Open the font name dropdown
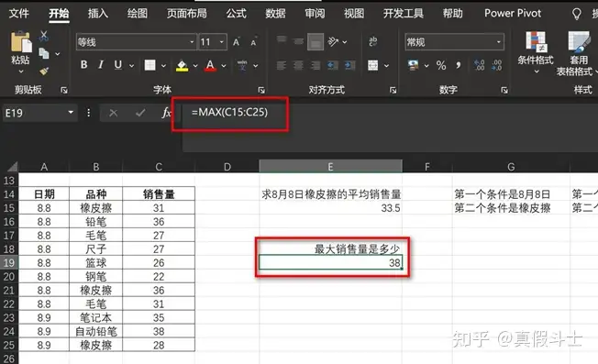 [x=192, y=42]
